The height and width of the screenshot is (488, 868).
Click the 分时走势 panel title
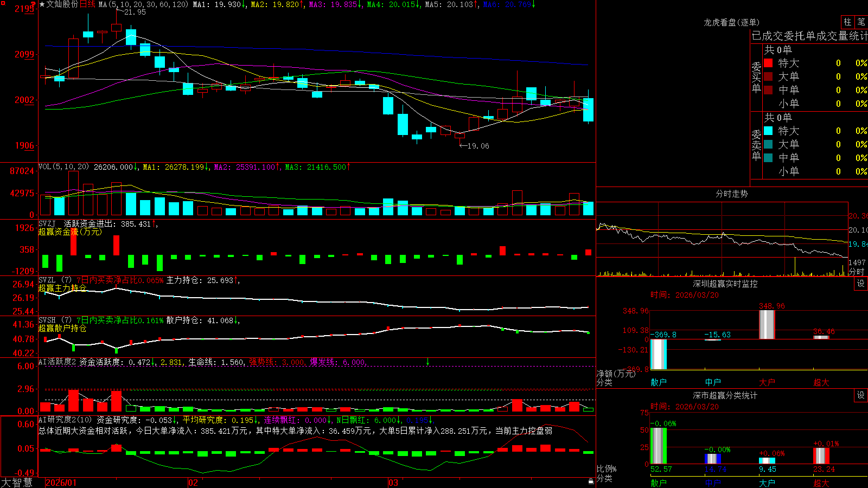pos(732,194)
